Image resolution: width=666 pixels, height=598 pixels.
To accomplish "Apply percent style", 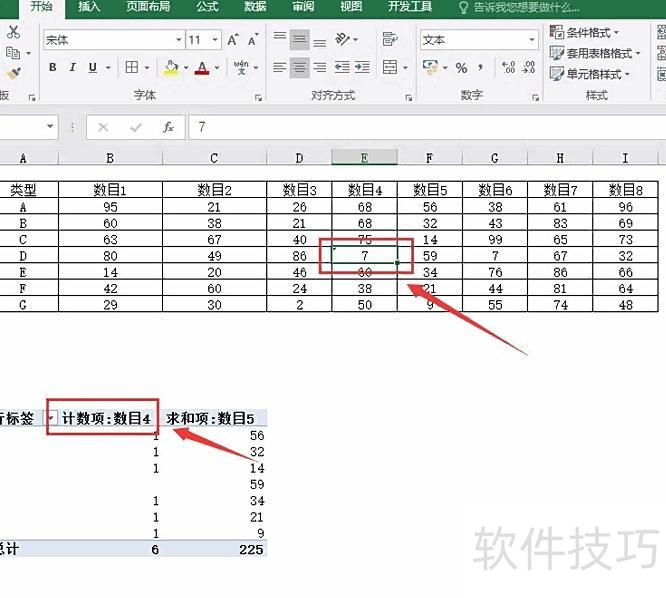I will 461,68.
